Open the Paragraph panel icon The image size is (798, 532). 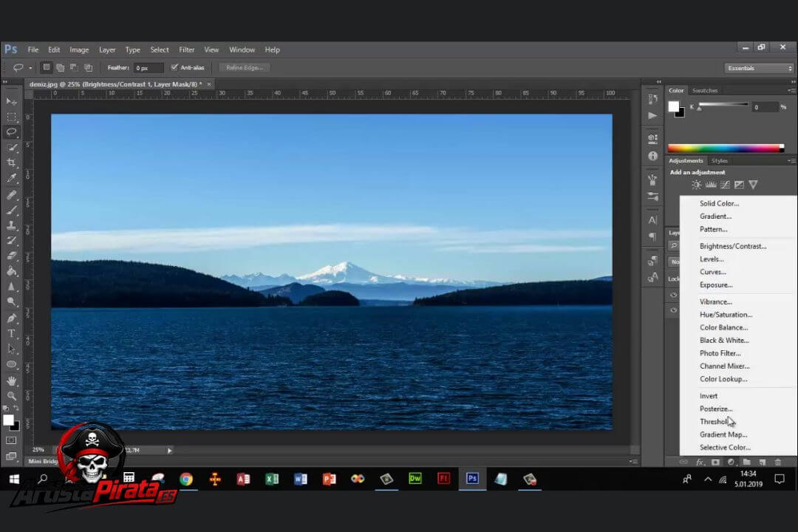coord(653,236)
